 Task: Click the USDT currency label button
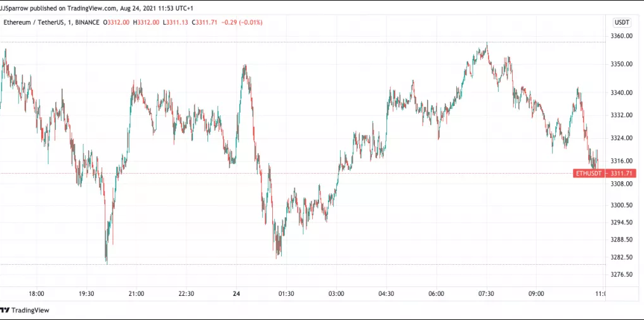(621, 23)
